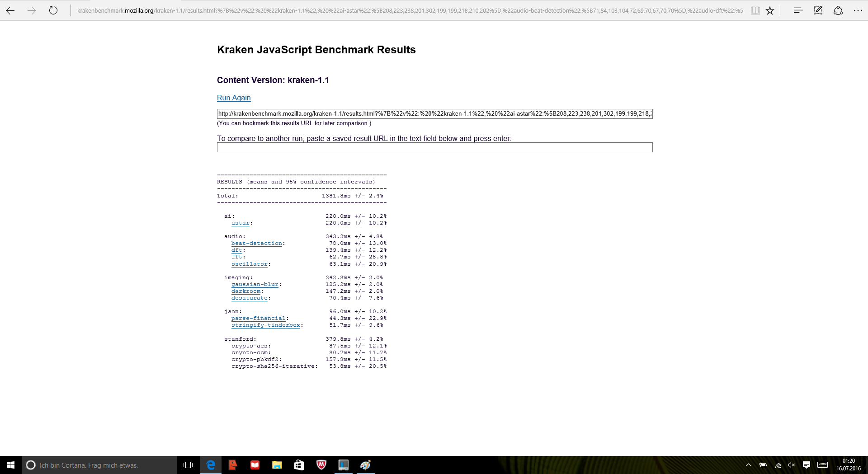Open the paint palette app in taskbar
Viewport: 868px width, 474px height.
pos(366,465)
